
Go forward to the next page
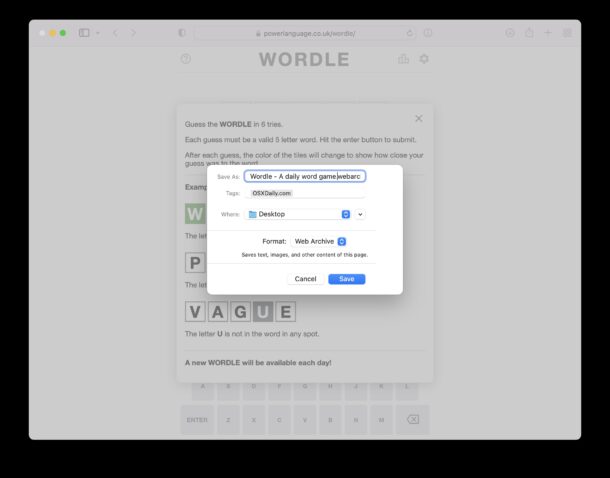133,33
